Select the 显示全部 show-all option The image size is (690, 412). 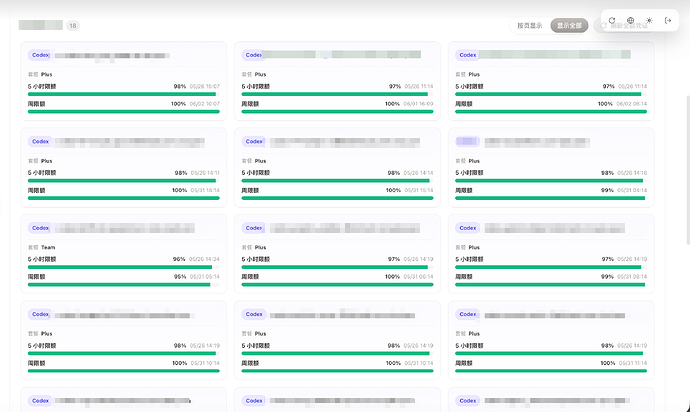569,26
